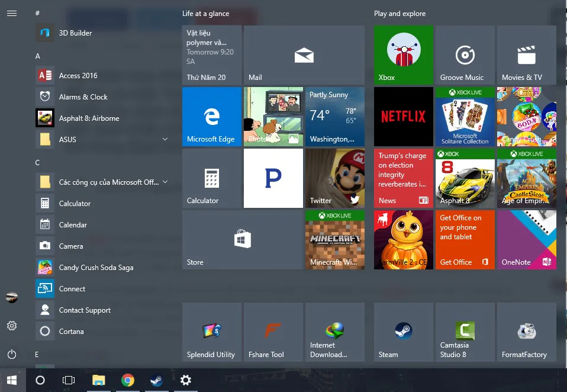567x392 pixels.
Task: Select the Play and explore group title
Action: coord(400,14)
